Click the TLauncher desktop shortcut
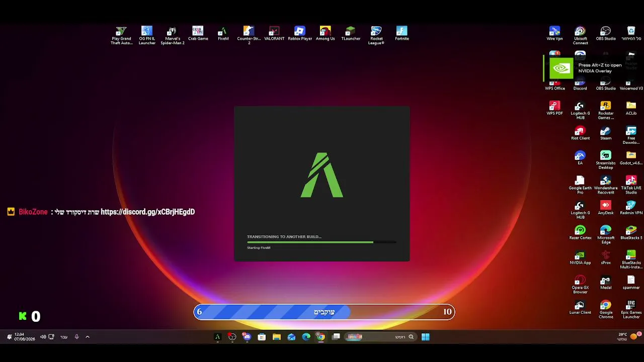644x362 pixels. (x=351, y=34)
